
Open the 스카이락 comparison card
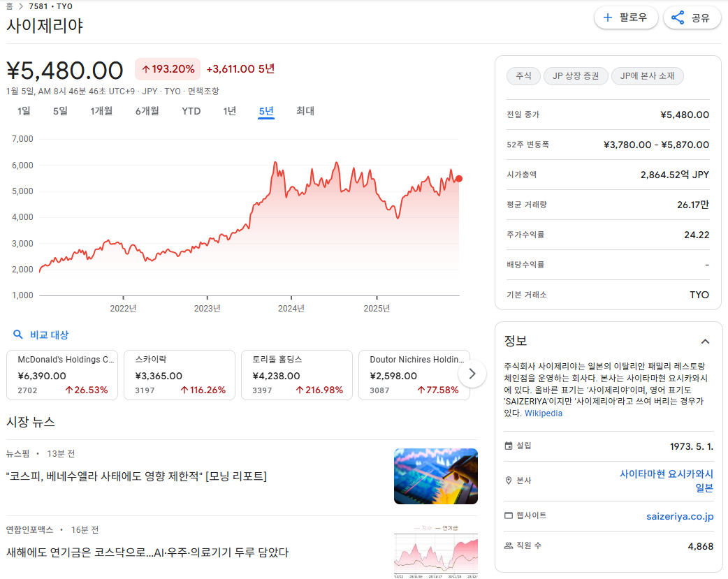[x=180, y=374]
